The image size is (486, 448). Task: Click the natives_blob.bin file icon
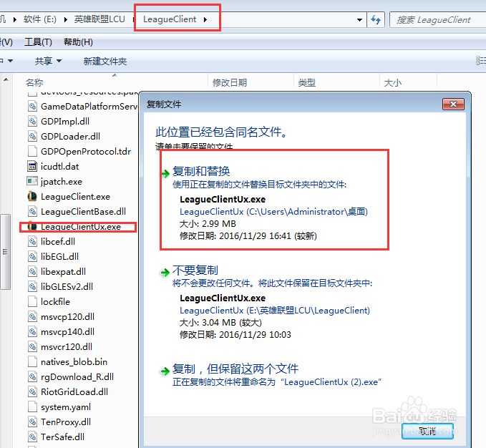coord(32,362)
